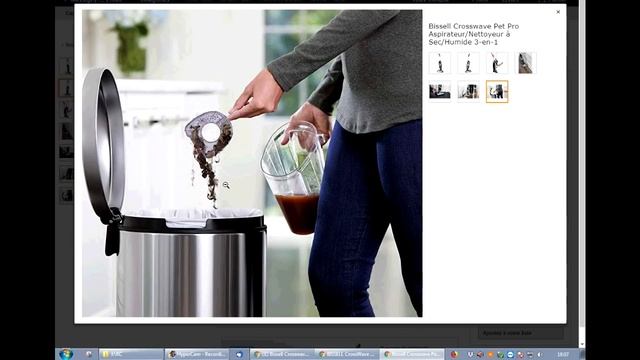
Task: Click the 'Bissell Crosswave Pet Pro' title text
Action: coord(473,34)
